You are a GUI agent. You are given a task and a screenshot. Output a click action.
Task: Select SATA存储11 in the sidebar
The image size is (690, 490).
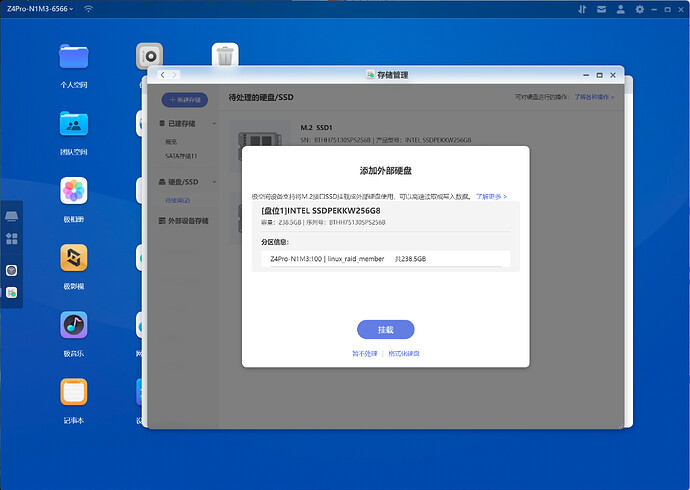(181, 156)
